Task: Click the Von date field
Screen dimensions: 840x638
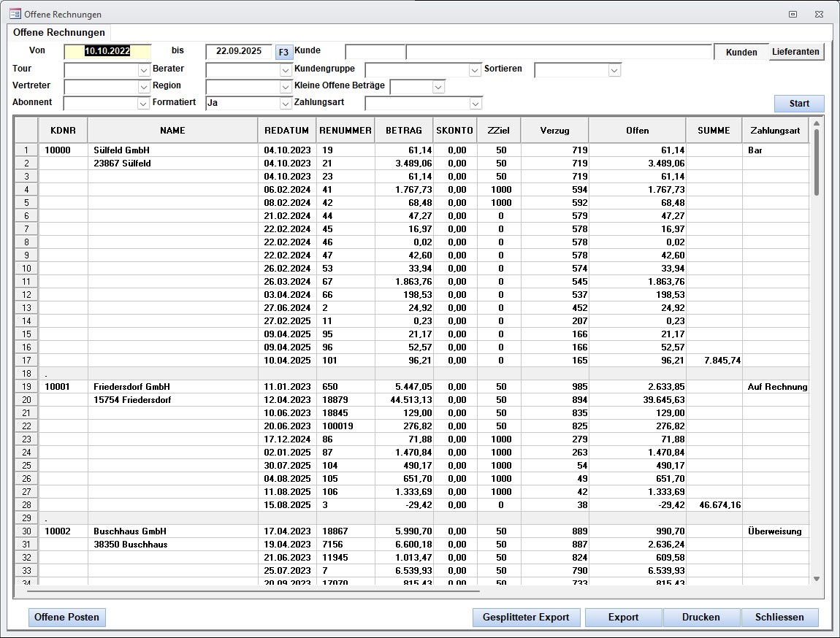Action: pos(107,51)
